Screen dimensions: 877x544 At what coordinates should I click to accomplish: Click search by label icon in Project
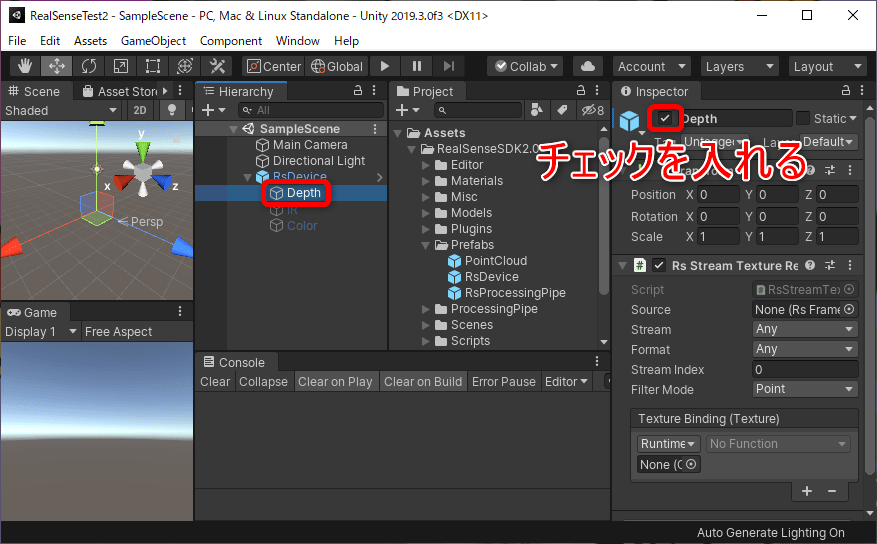(x=562, y=110)
